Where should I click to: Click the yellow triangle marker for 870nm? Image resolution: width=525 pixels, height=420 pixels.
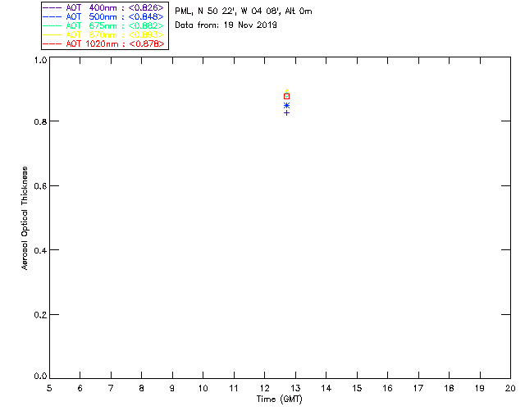pyautogui.click(x=286, y=91)
